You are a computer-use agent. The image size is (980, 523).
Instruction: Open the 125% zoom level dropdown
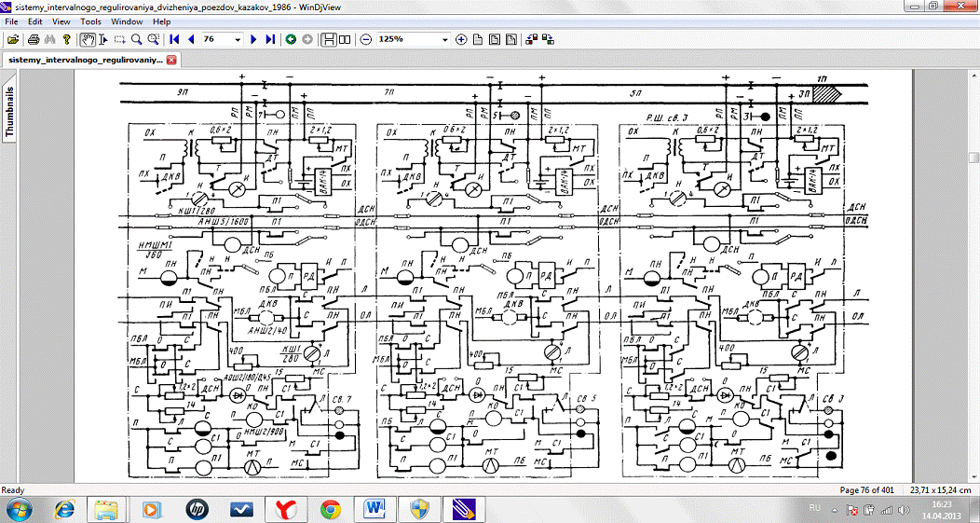(444, 40)
